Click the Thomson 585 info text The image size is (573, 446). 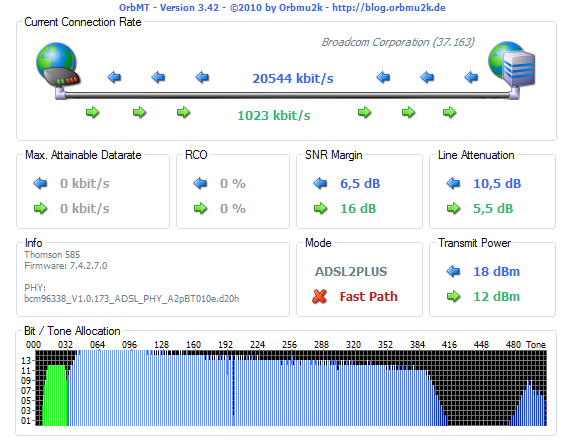pos(52,254)
